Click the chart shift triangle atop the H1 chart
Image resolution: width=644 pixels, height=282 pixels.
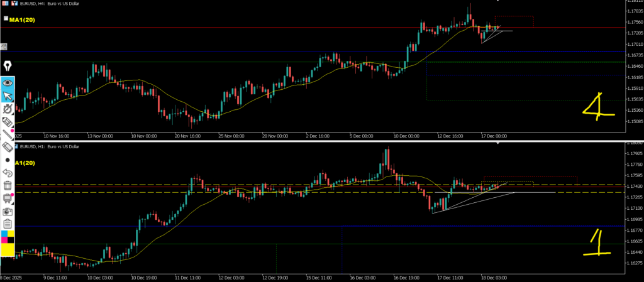(x=498, y=143)
